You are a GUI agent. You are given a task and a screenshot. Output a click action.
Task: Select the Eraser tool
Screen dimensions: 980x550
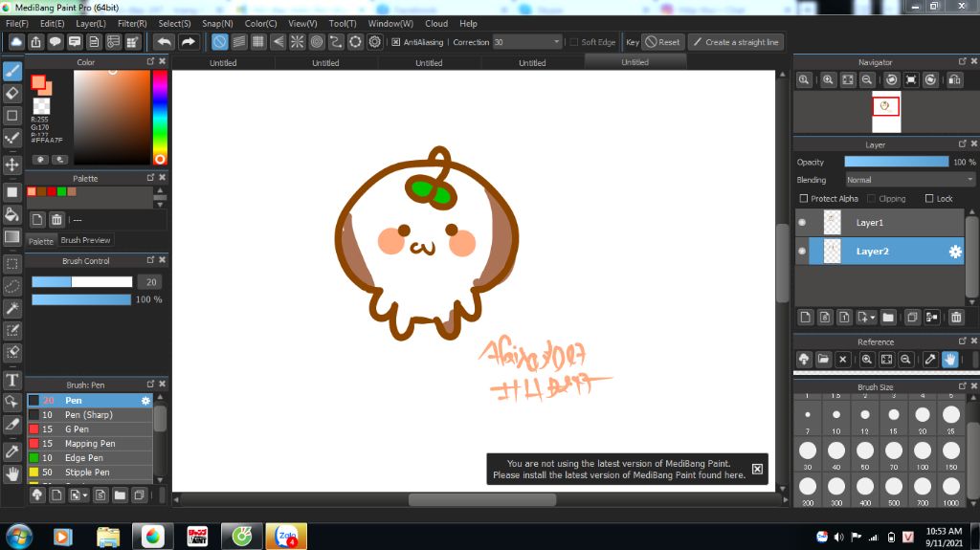point(11,93)
